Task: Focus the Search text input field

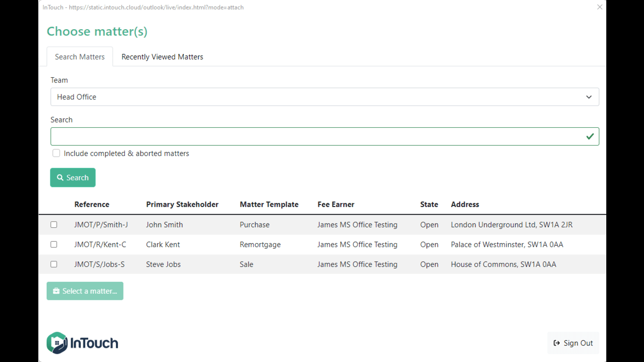Action: click(x=316, y=136)
